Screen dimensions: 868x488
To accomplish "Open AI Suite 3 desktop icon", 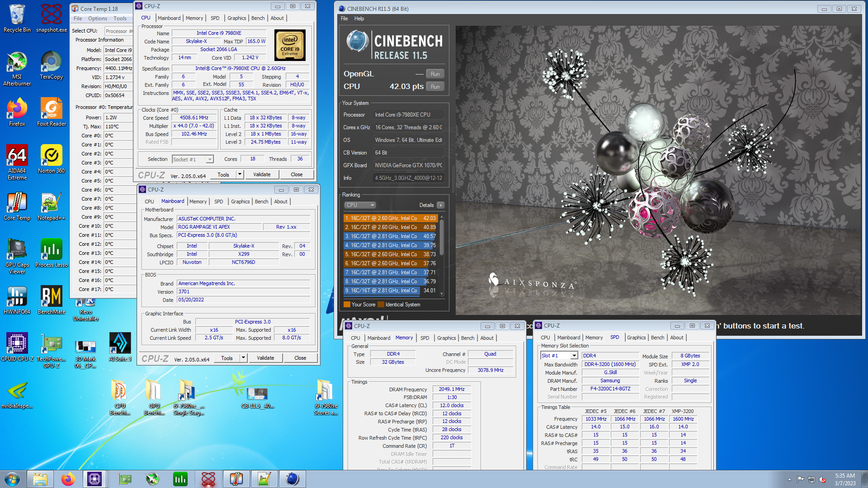I will [x=120, y=347].
